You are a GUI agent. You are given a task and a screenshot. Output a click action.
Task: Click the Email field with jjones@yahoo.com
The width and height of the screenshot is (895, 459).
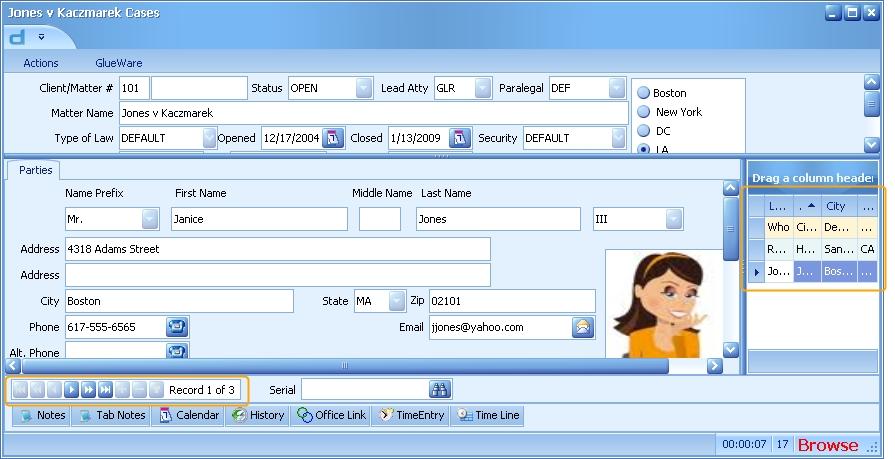click(501, 327)
